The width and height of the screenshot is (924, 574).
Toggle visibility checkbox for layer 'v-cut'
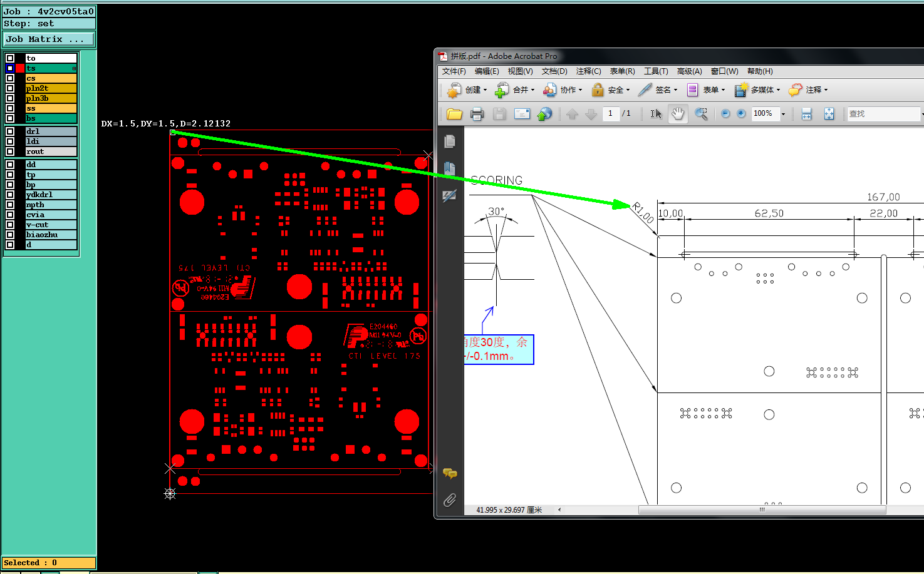[x=10, y=225]
